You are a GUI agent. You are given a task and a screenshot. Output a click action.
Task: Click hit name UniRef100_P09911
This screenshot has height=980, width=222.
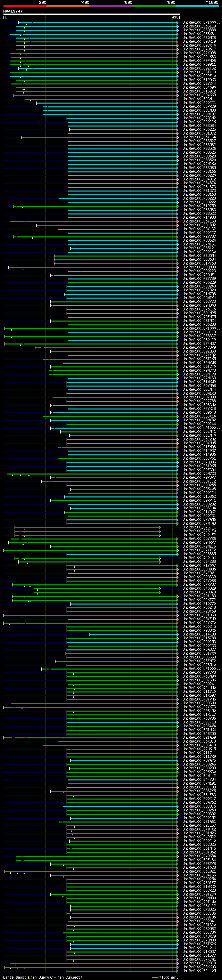(x=199, y=64)
